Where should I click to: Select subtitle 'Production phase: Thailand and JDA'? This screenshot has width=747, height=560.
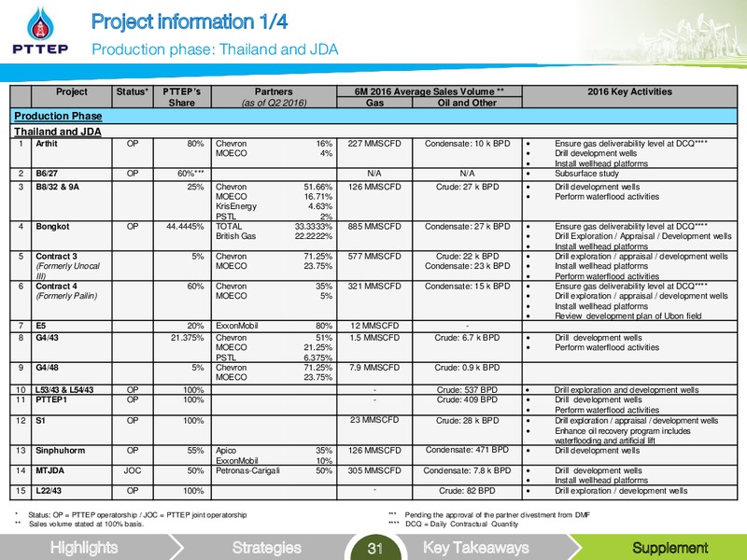pyautogui.click(x=215, y=49)
